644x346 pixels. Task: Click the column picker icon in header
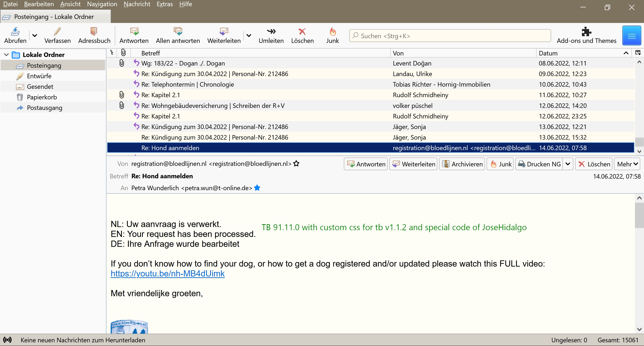tap(638, 53)
